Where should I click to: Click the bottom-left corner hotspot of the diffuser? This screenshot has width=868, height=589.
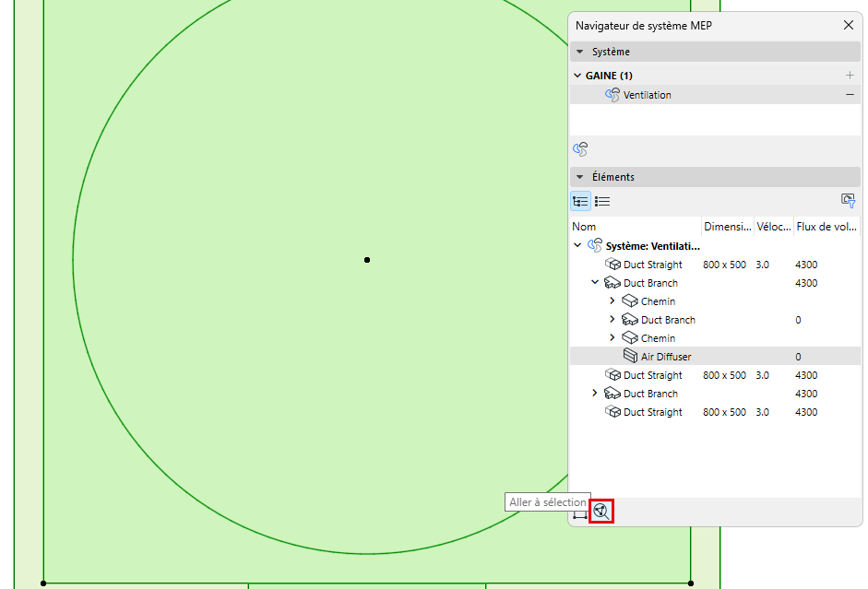pyautogui.click(x=43, y=583)
